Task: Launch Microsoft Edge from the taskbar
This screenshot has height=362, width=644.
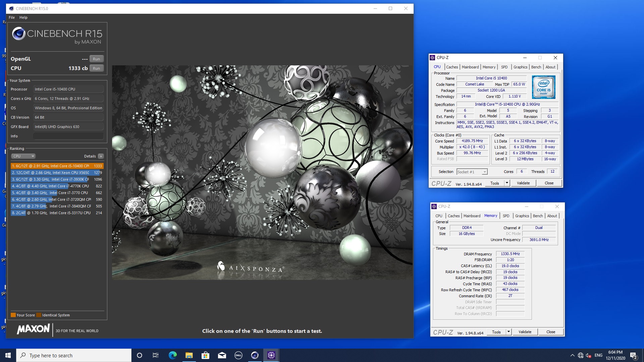Action: (x=172, y=355)
